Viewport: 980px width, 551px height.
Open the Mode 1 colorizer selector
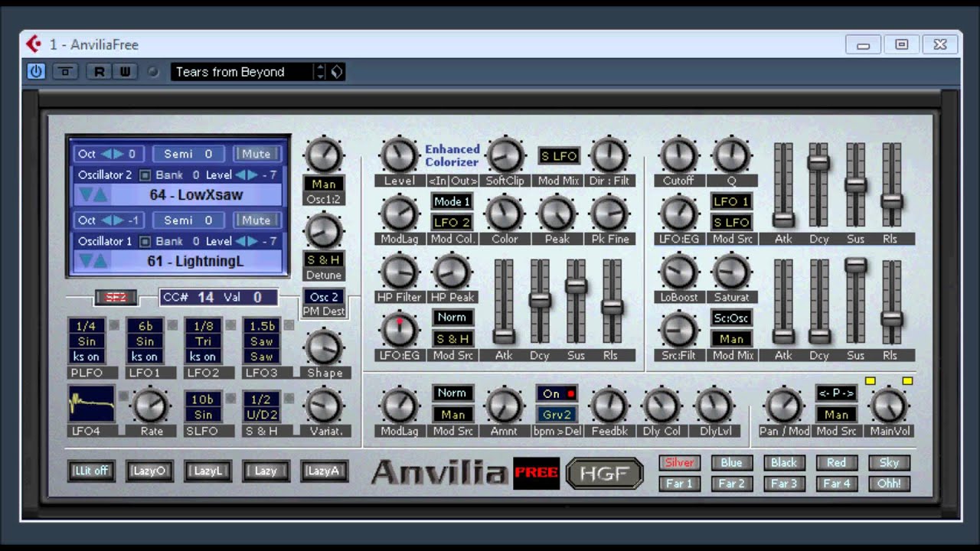click(x=452, y=201)
